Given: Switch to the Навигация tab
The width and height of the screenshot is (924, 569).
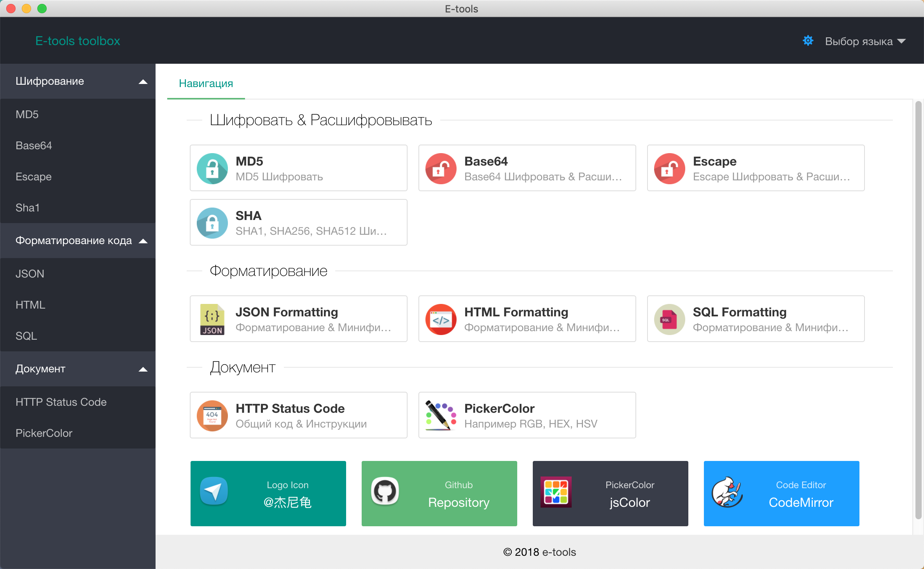Looking at the screenshot, I should (206, 84).
